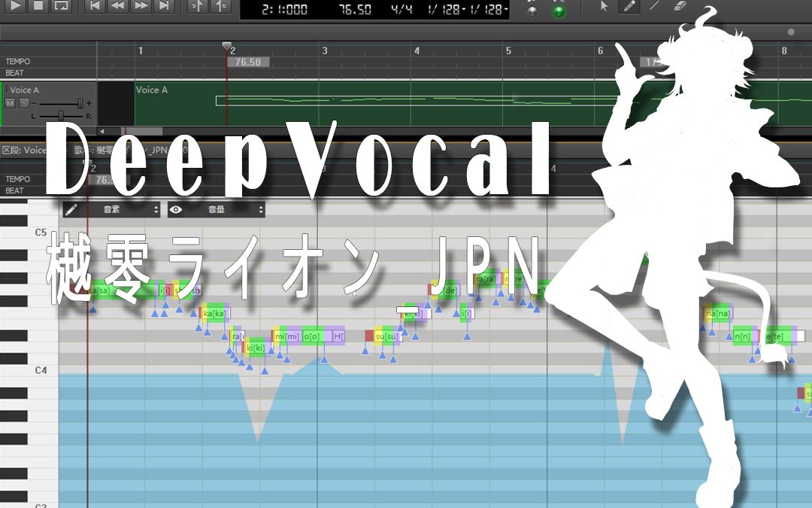Edit the 76.50 tempo display value
This screenshot has height=508, width=812.
click(355, 9)
